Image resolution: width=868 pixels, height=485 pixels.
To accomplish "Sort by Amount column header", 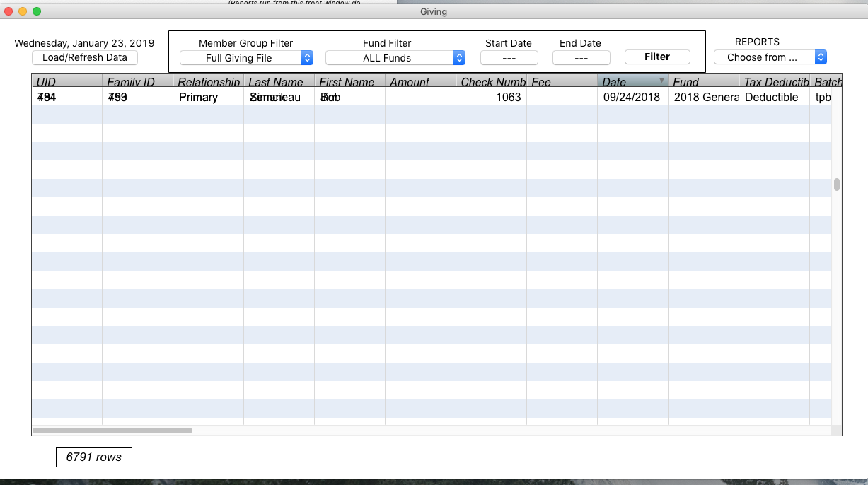I will coord(420,82).
